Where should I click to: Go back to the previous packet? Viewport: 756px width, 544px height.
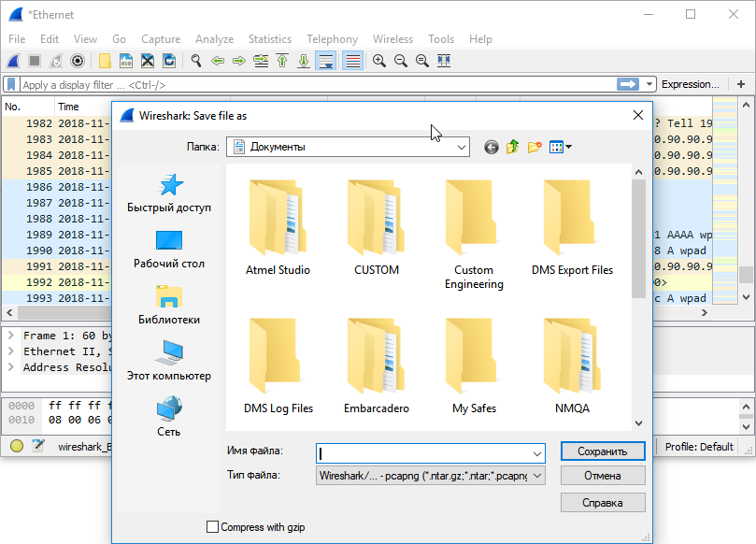click(x=218, y=61)
